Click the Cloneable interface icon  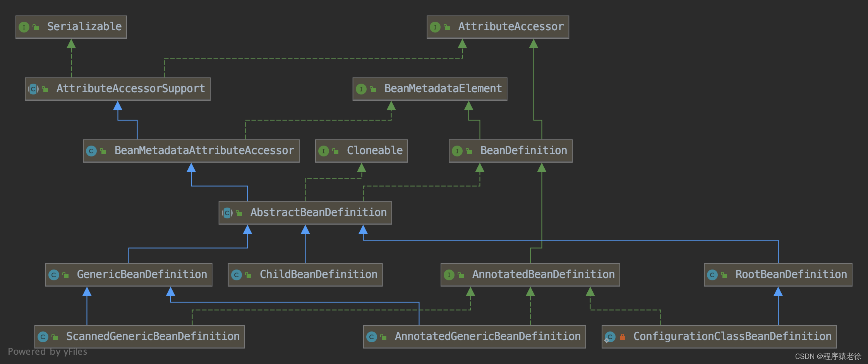click(x=324, y=151)
